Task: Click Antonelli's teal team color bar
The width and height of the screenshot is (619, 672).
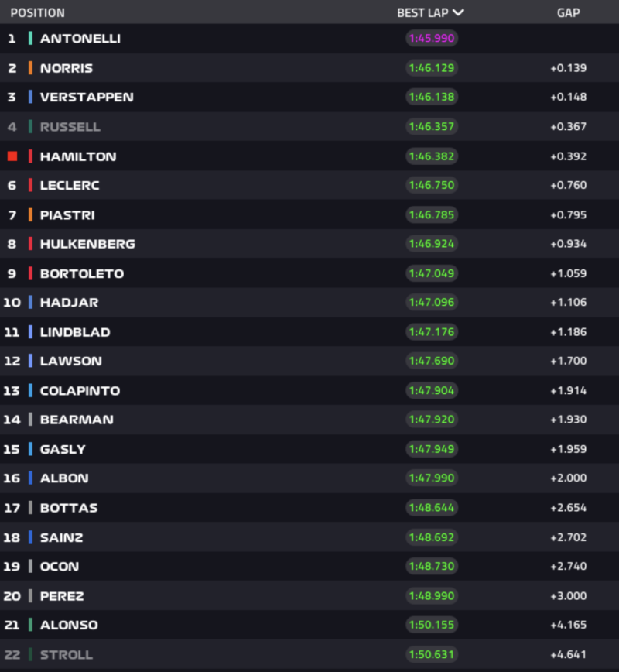Action: (x=30, y=38)
